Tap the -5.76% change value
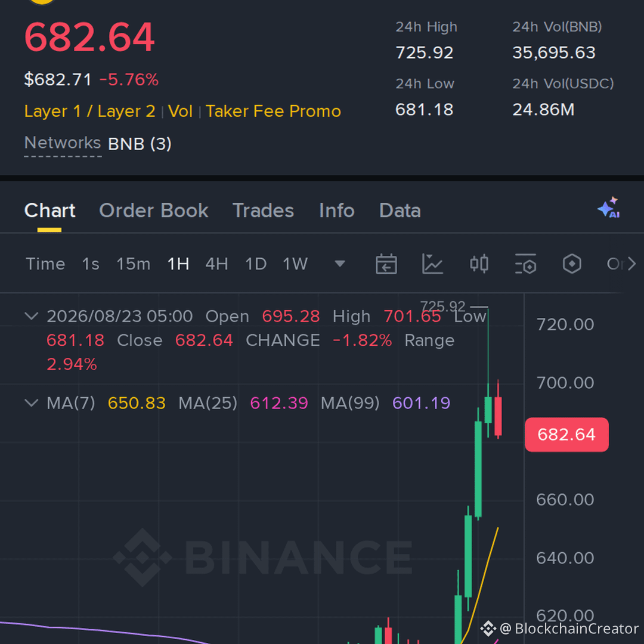Viewport: 644px width, 644px height. 129,80
